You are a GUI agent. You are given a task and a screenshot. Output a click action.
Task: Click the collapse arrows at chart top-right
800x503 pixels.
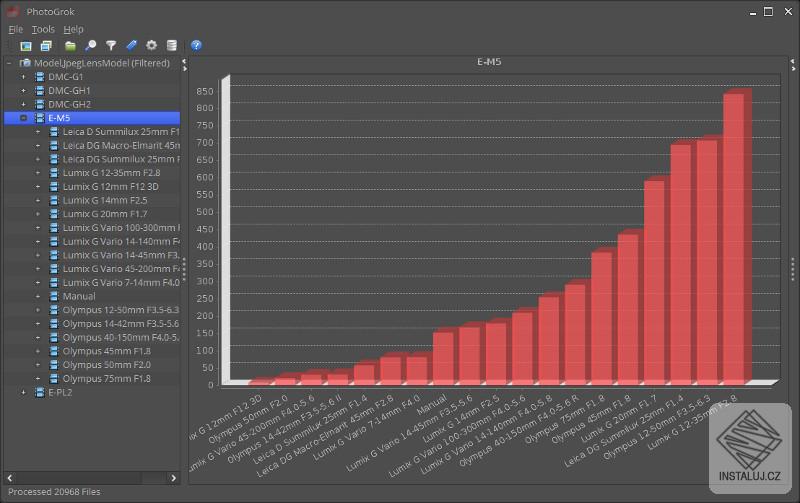coord(792,65)
